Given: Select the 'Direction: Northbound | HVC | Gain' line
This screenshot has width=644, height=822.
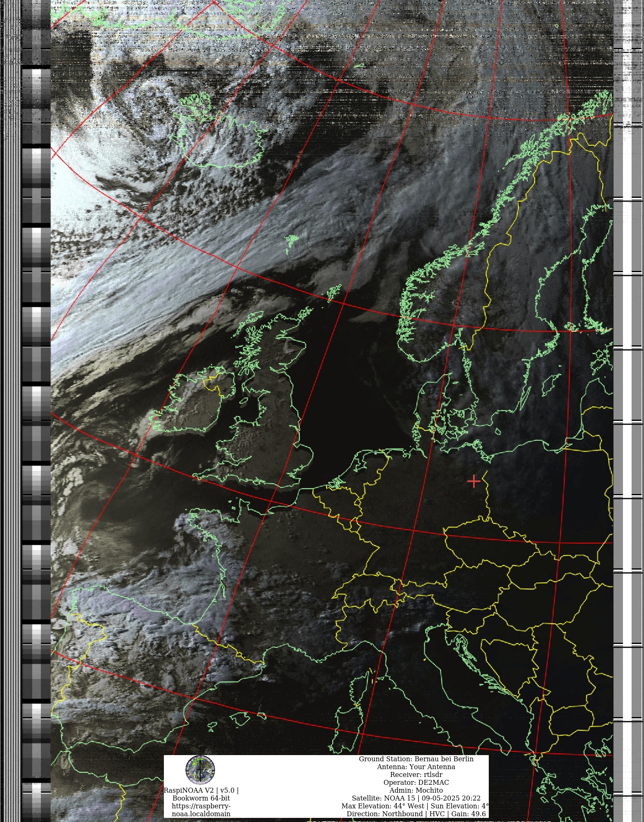Looking at the screenshot, I should point(416,814).
